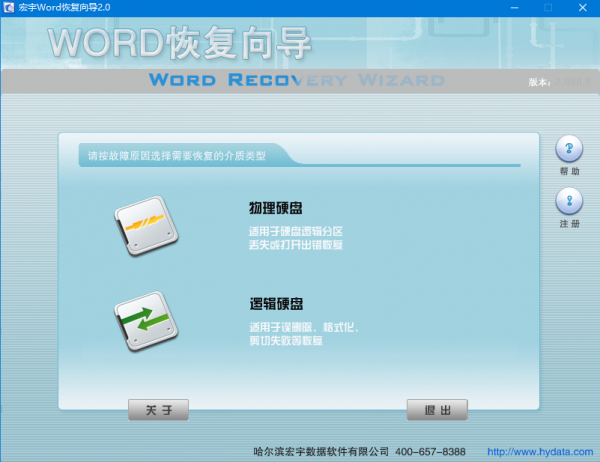Minimize the Word recovery wizard window
Screen dimensions: 600x462
coord(514,8)
